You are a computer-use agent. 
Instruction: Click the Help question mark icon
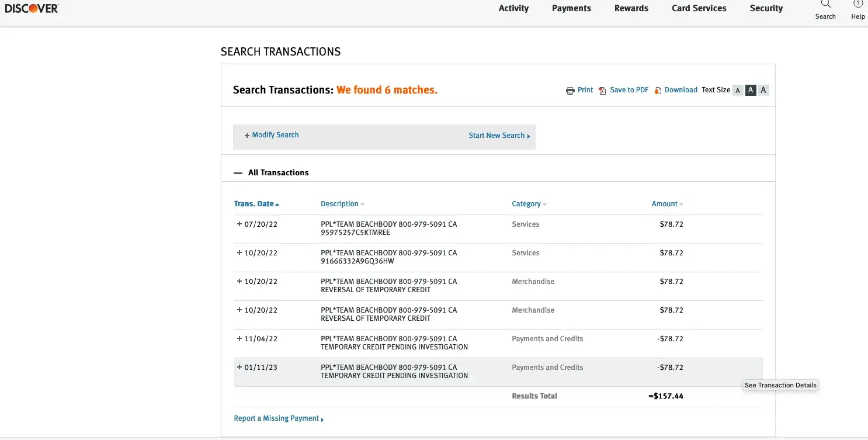857,4
